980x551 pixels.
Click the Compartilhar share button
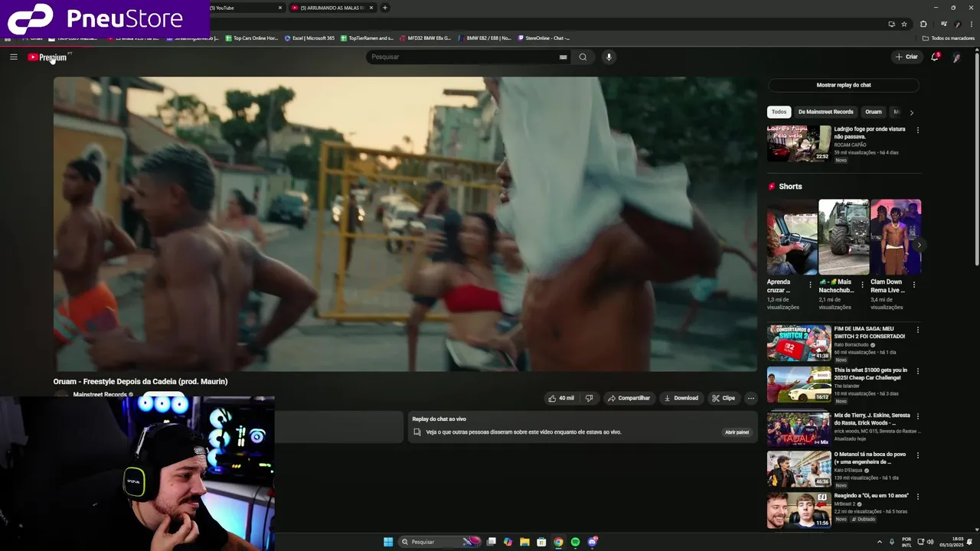pyautogui.click(x=629, y=398)
